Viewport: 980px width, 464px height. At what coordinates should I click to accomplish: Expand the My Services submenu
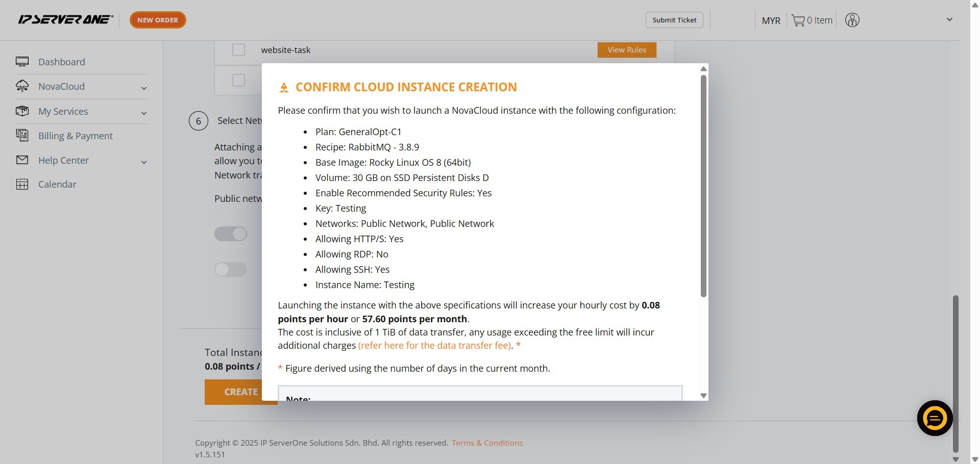click(x=144, y=113)
